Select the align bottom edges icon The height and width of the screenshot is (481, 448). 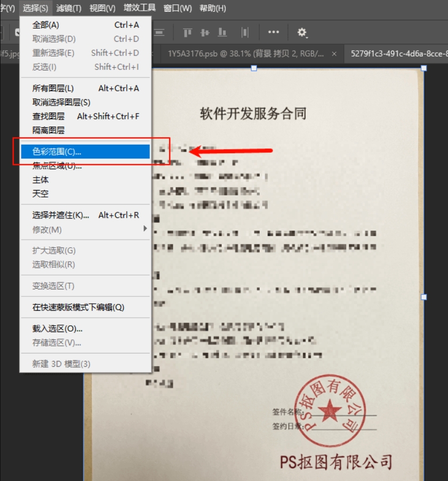pyautogui.click(x=222, y=33)
